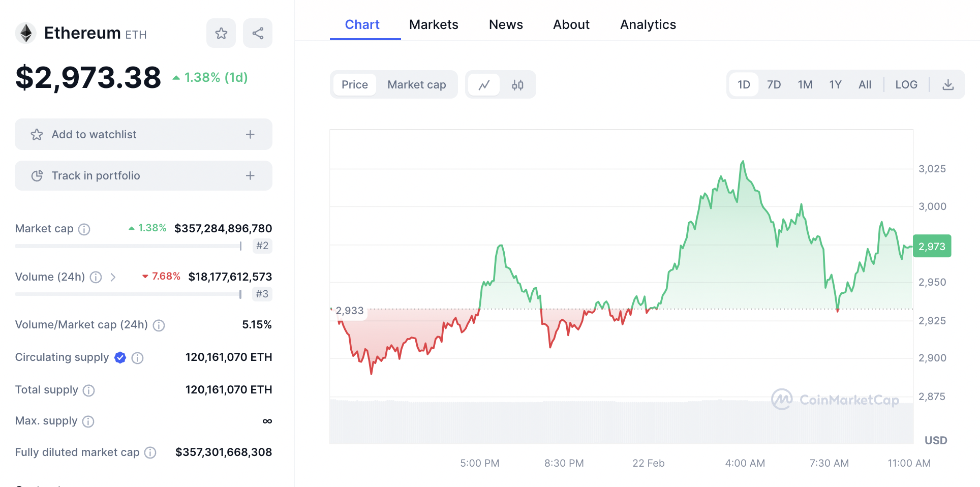The image size is (980, 487).
Task: Toggle the LOG scale option
Action: point(906,85)
